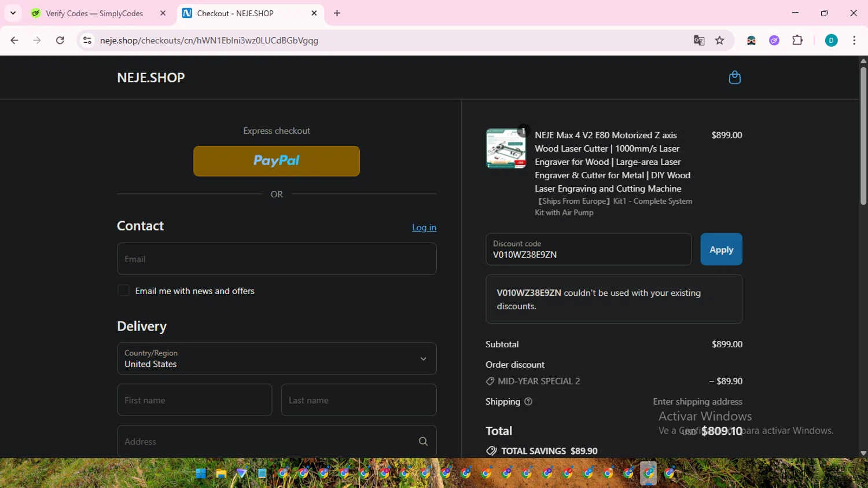Close the Verify Codes SimplyCodes tab

coord(163,13)
